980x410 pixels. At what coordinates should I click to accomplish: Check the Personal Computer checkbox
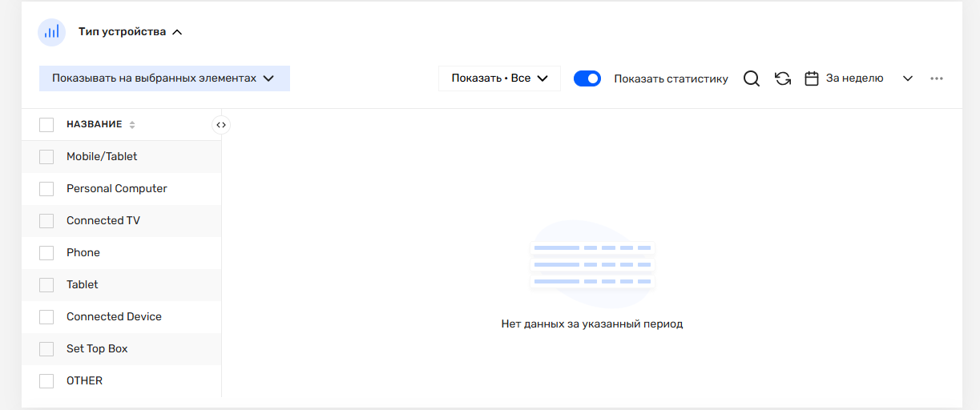(x=46, y=189)
